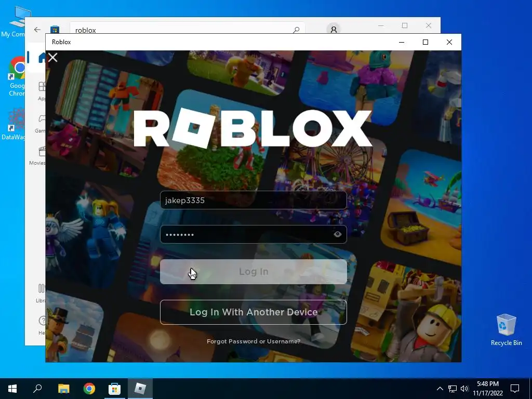532x399 pixels.
Task: Choose Log In With Another Device
Action: pos(254,312)
